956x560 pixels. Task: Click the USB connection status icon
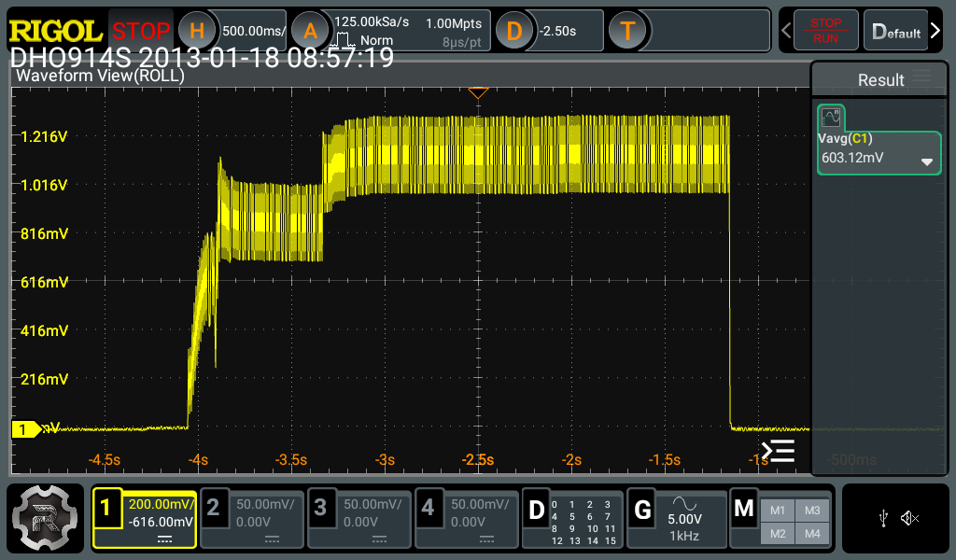coord(883,519)
